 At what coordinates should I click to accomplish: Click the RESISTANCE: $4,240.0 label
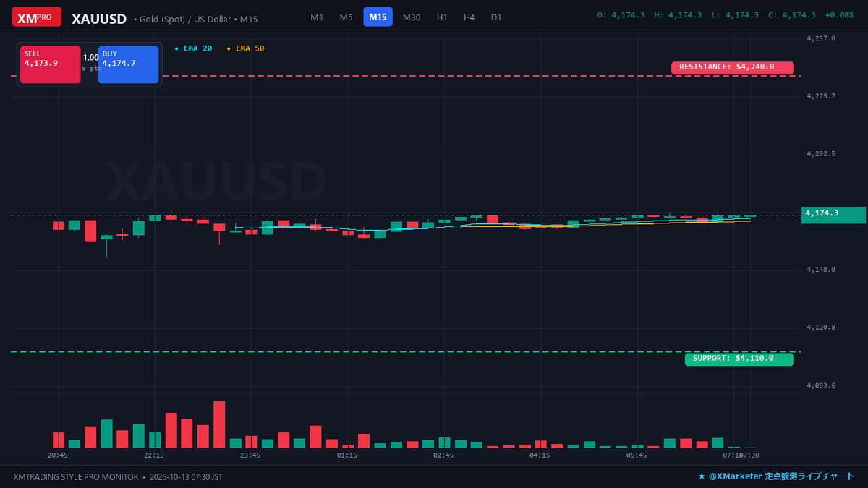pyautogui.click(x=733, y=67)
